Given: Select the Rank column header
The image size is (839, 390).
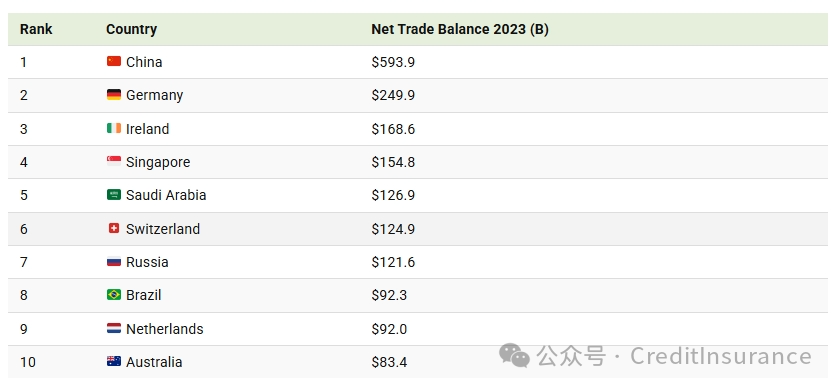Looking at the screenshot, I should point(36,29).
